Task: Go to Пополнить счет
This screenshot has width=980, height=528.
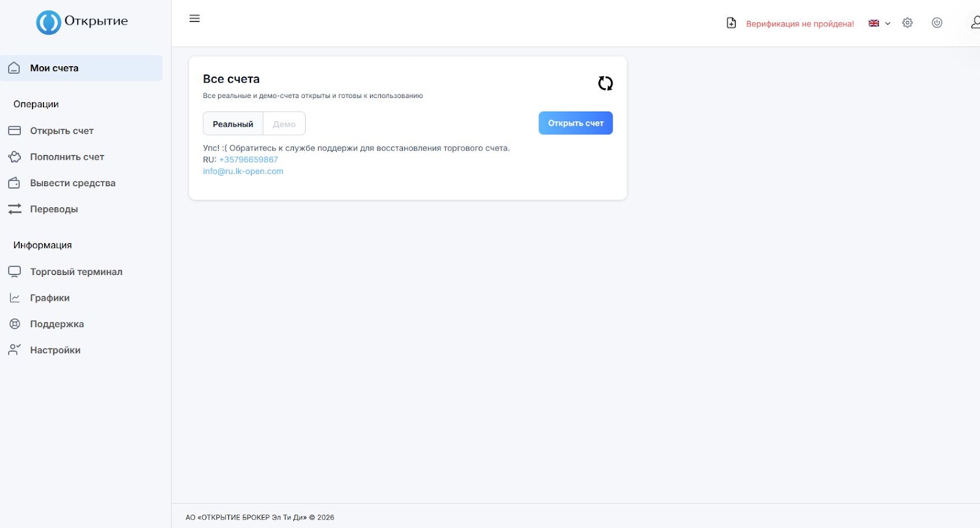Action: [x=67, y=157]
